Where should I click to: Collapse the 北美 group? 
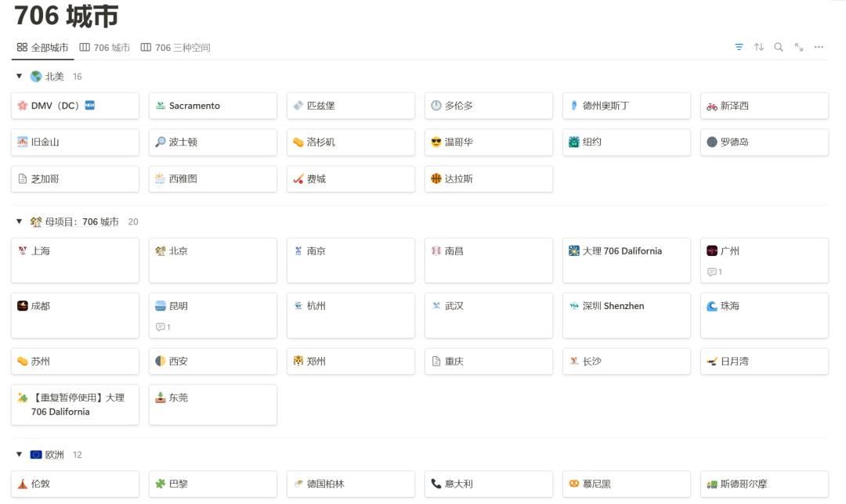pos(20,77)
